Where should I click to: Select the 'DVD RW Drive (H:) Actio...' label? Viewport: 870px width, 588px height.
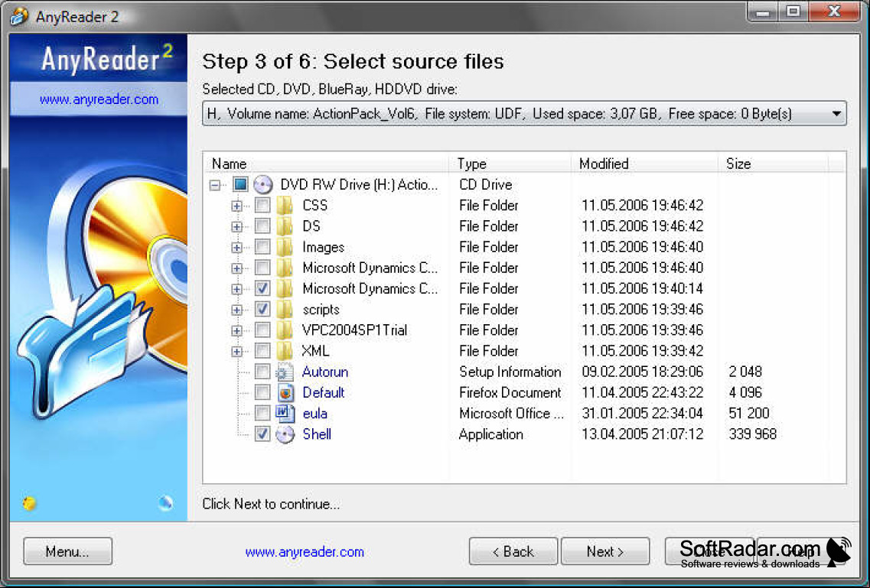(359, 184)
